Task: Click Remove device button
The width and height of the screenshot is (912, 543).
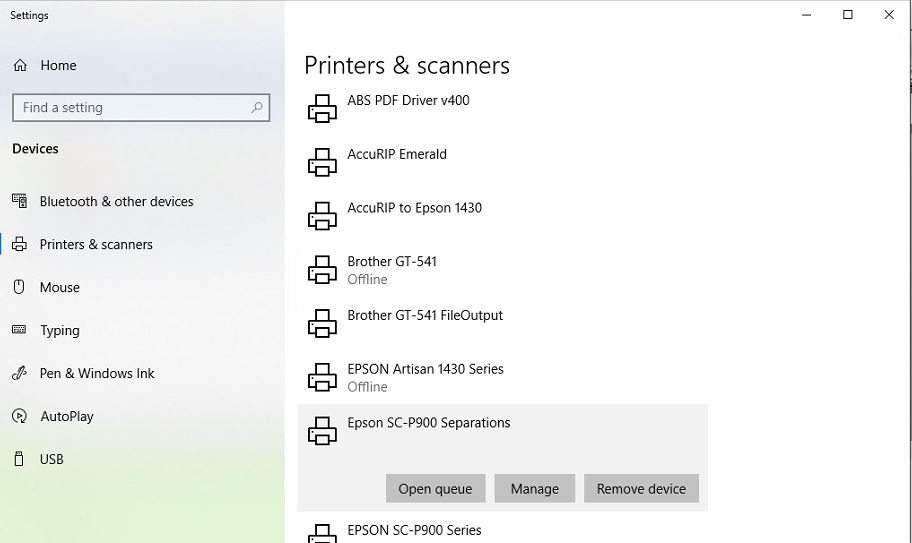Action: click(x=641, y=488)
